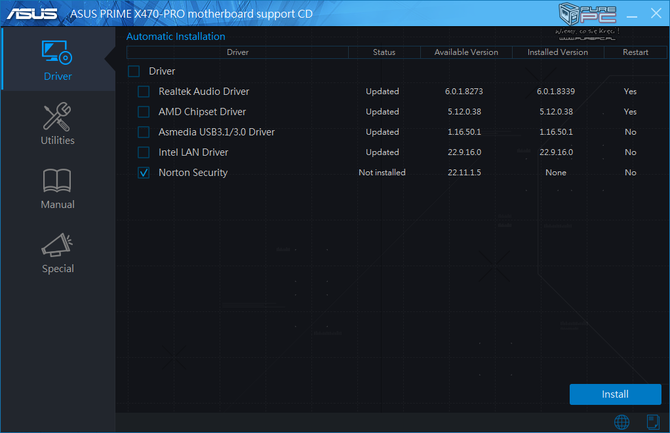Enable the AMD Chipset Driver checkbox

[144, 112]
